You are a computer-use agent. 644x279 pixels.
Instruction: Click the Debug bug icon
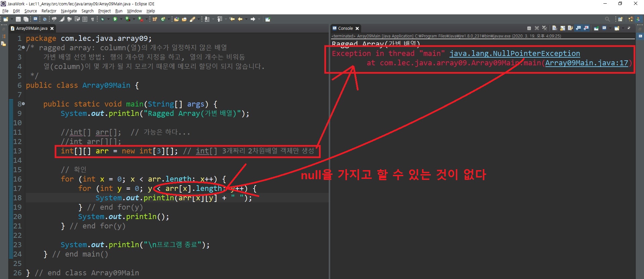[x=103, y=19]
